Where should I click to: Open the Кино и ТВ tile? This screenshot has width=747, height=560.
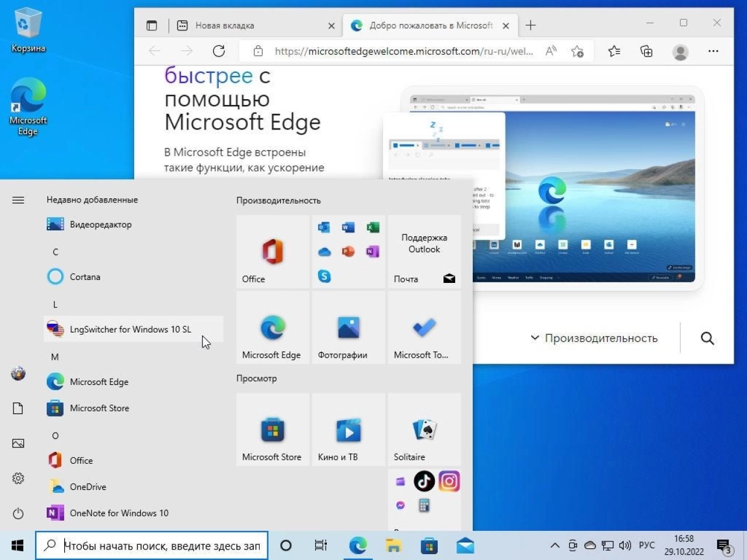348,429
